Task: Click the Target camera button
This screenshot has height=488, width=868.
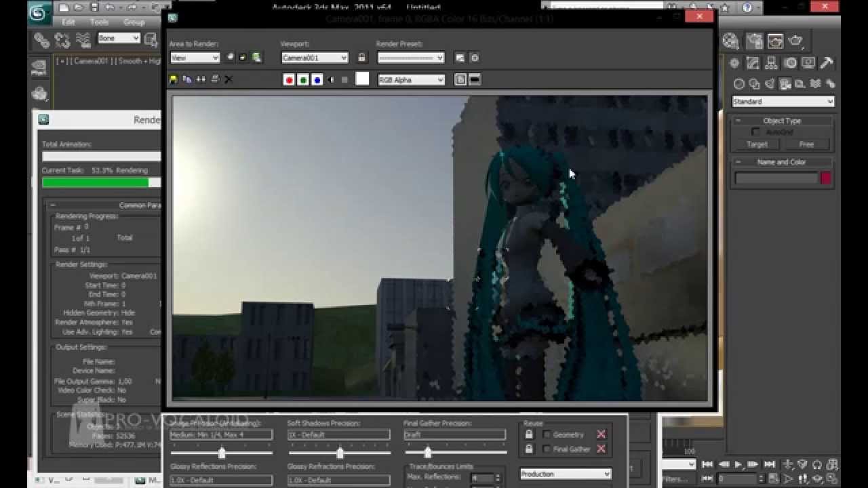Action: (x=757, y=144)
